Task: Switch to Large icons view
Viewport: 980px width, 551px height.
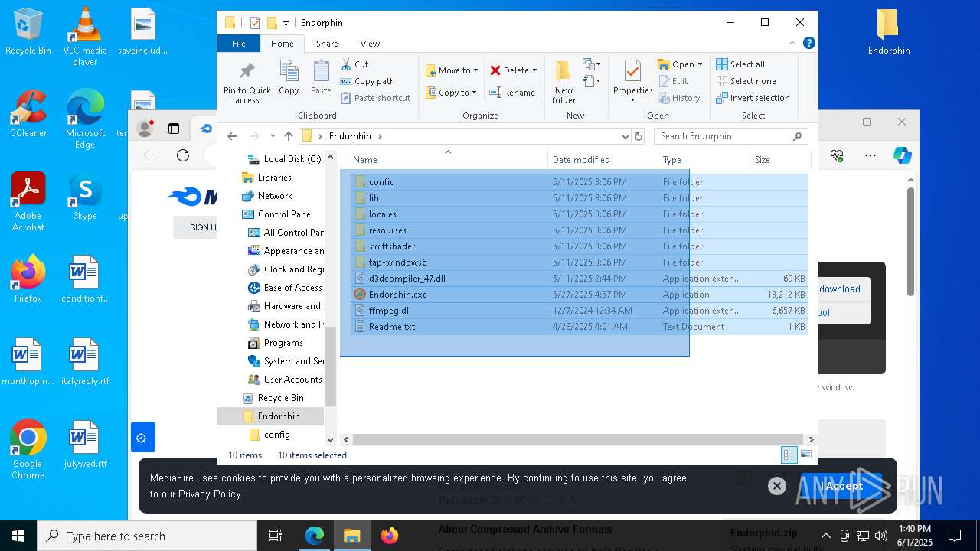Action: point(805,455)
